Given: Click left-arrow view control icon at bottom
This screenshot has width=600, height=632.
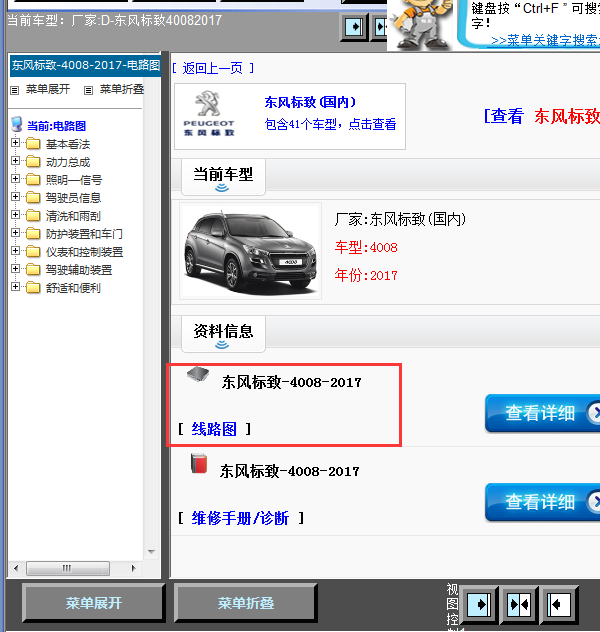Looking at the screenshot, I should coord(559,604).
